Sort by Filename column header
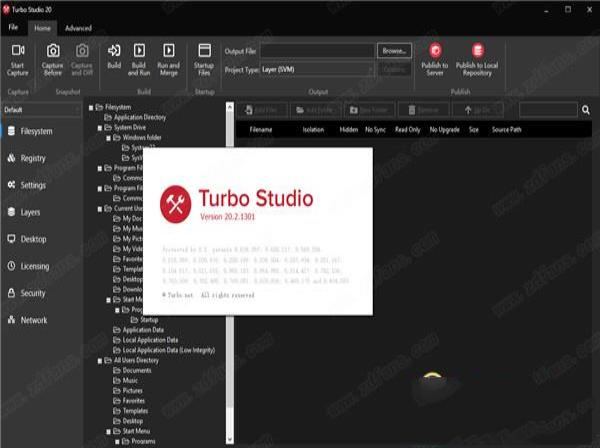 coord(261,130)
